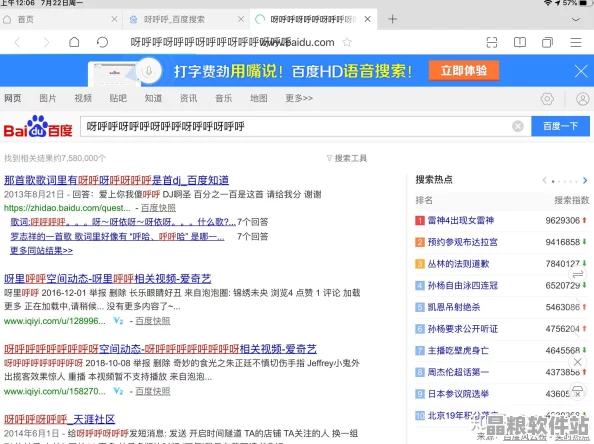Expand 更多同站结果>> link
This screenshot has width=594, height=444.
[41, 250]
